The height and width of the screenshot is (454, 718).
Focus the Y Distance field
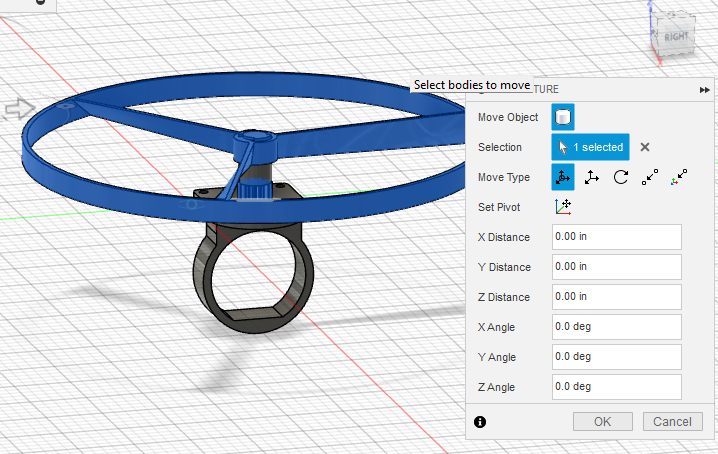616,267
